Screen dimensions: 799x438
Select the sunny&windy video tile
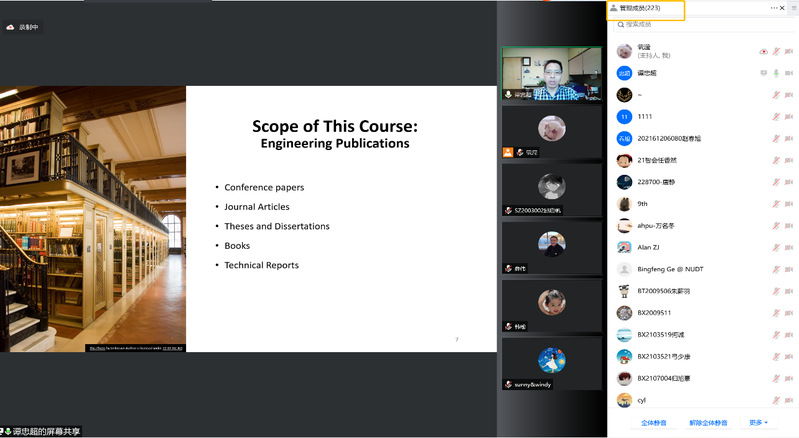point(551,365)
